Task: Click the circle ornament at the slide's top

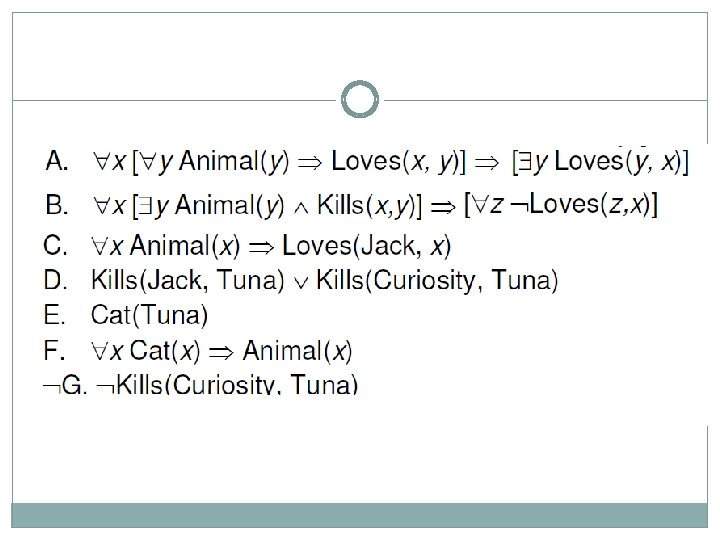Action: [360, 100]
